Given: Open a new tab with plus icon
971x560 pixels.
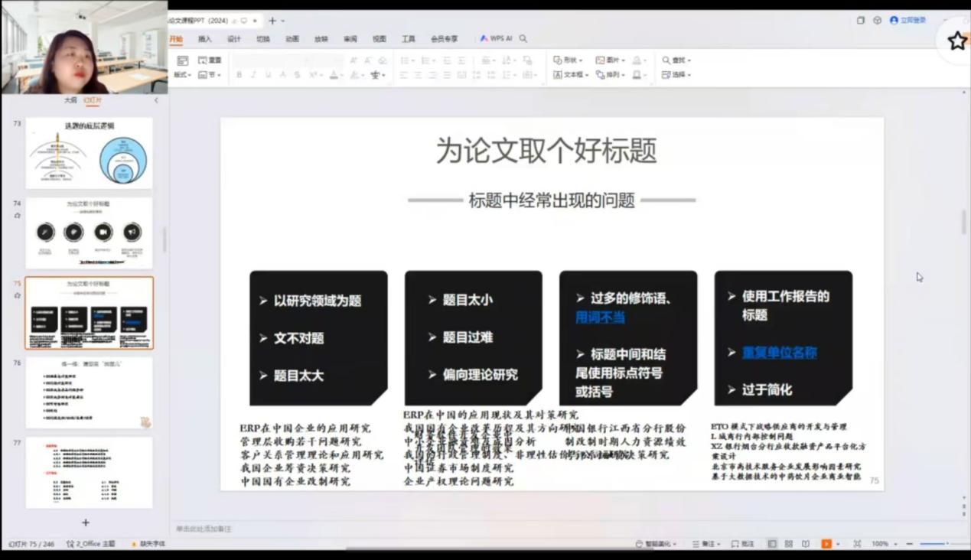Looking at the screenshot, I should point(272,21).
